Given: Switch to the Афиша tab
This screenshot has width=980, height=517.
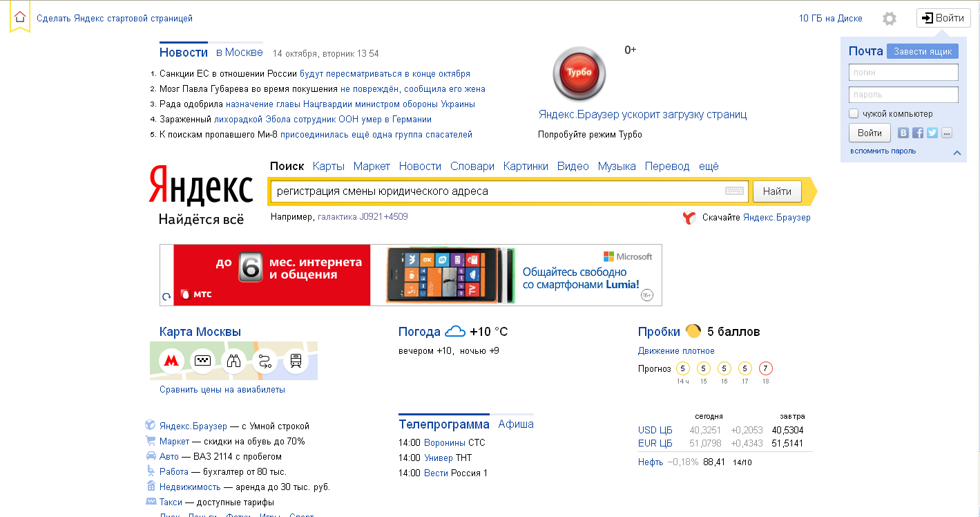Looking at the screenshot, I should (x=516, y=424).
